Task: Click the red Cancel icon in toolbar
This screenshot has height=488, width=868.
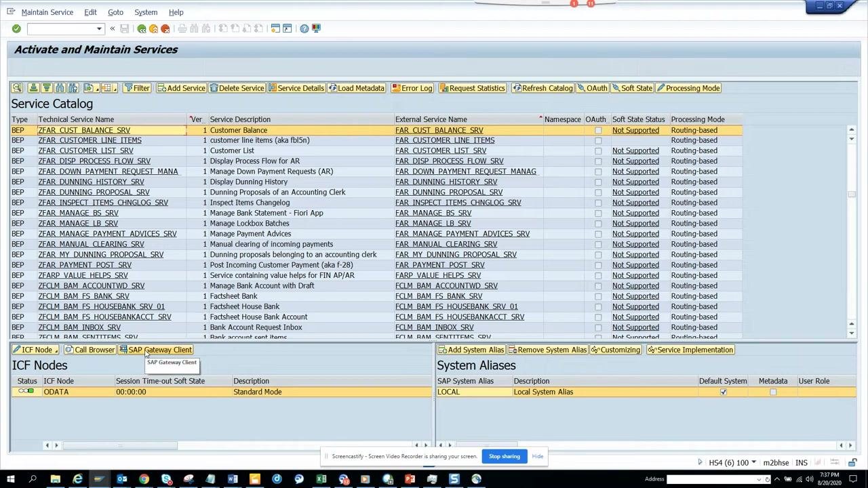Action: pos(165,28)
